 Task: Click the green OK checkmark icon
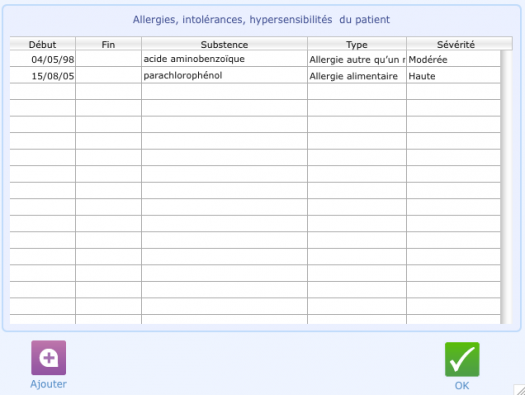click(x=462, y=359)
